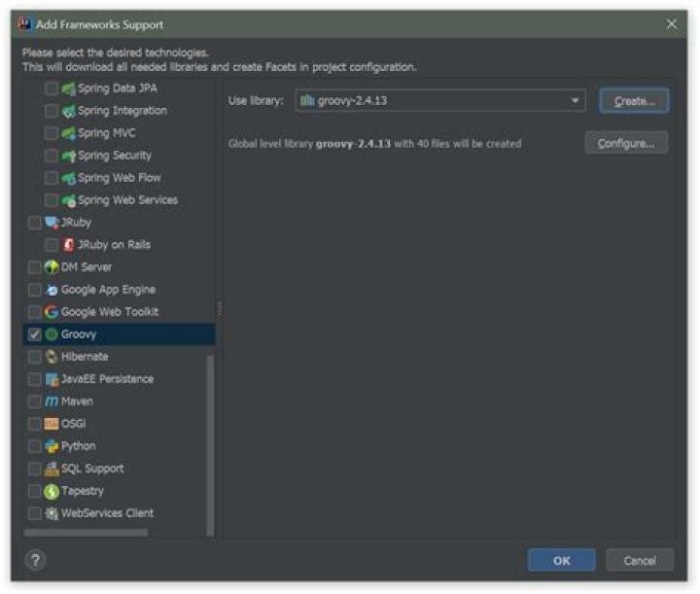Click the Spring Integration icon
This screenshot has width=700, height=594.
click(x=68, y=111)
